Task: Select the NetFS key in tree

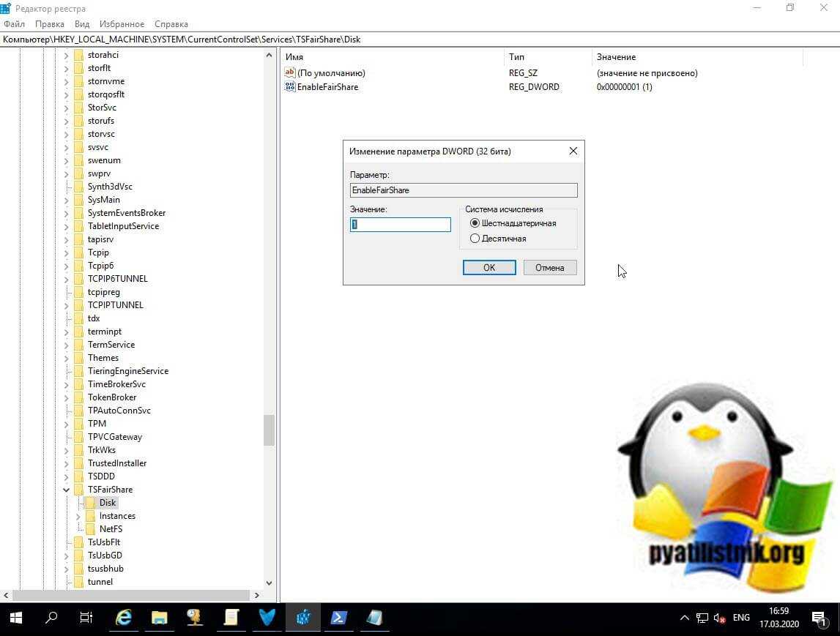Action: coord(111,529)
